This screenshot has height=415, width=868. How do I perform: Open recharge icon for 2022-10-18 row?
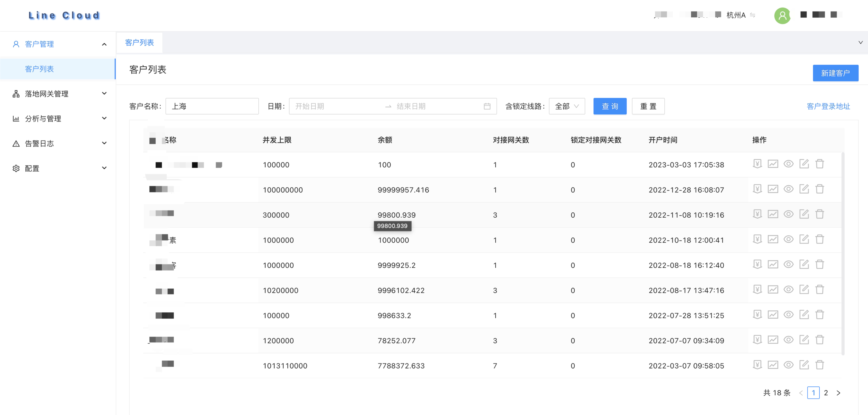pos(757,239)
